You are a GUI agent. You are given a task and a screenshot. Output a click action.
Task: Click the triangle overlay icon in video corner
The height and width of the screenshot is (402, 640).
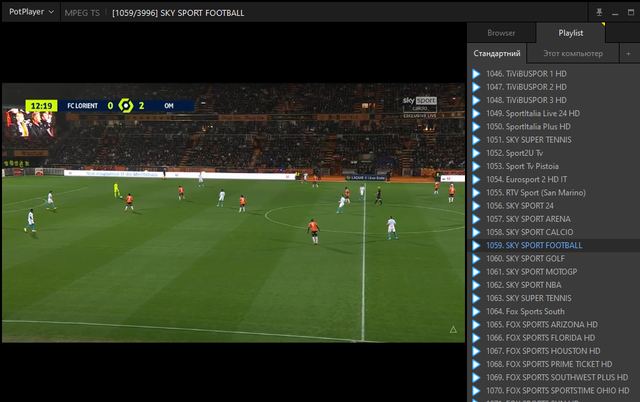[453, 329]
